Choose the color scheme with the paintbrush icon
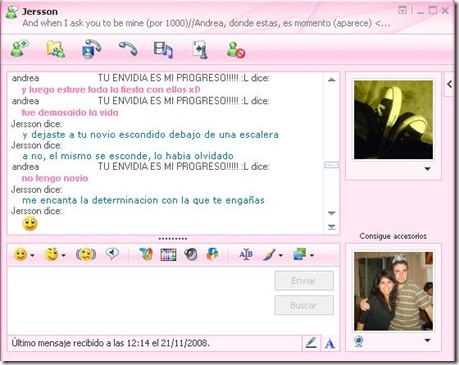Screen dimensions: 459x365 [x=269, y=255]
